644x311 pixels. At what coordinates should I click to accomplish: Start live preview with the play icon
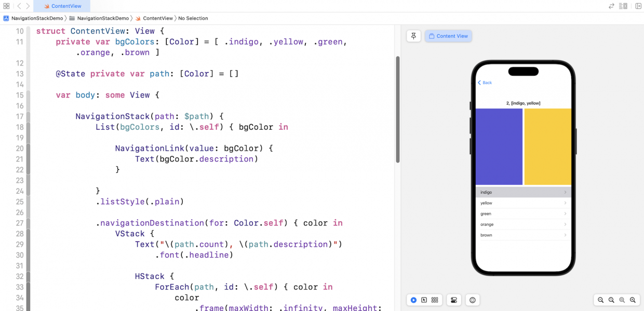tap(413, 300)
